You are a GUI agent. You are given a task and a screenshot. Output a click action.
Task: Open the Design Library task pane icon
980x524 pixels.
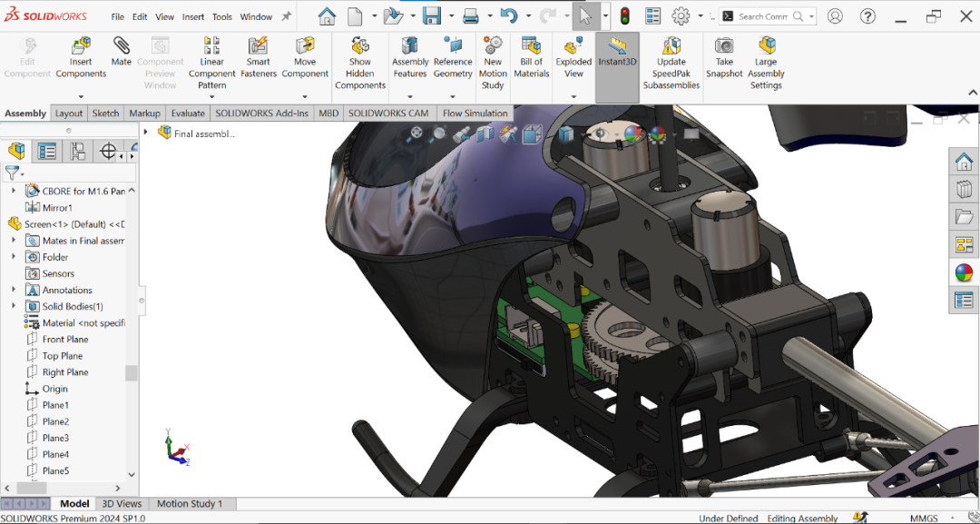964,190
